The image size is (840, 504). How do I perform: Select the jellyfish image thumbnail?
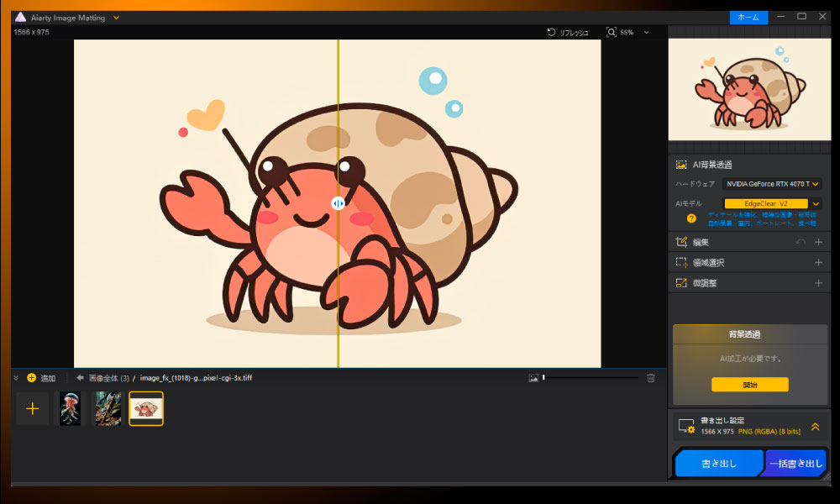tap(70, 409)
